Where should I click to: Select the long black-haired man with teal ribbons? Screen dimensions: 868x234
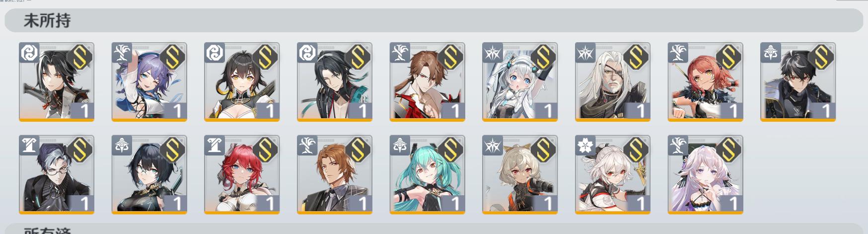pos(334,82)
